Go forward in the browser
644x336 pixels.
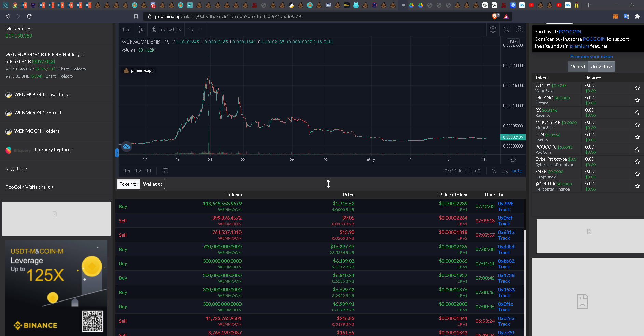(x=18, y=16)
